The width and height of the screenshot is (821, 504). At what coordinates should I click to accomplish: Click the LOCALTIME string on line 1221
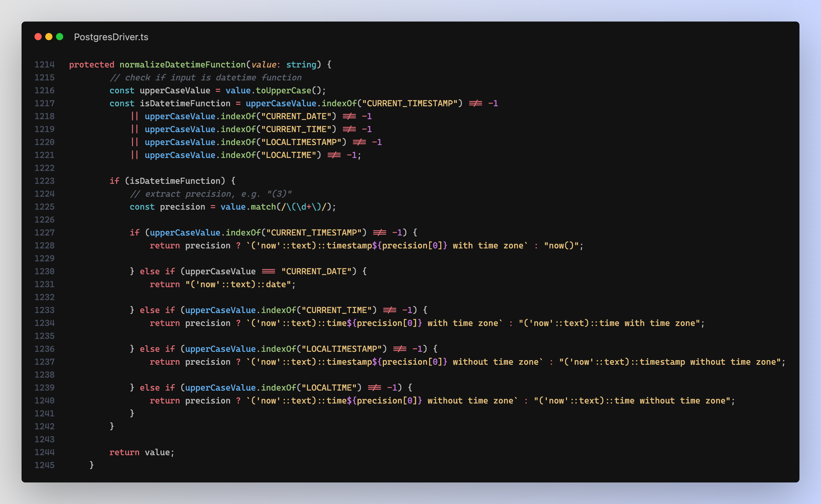point(290,155)
